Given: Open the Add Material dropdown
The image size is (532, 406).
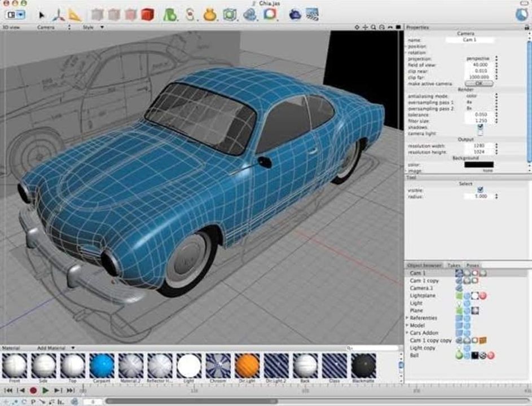Looking at the screenshot, I should tap(56, 348).
